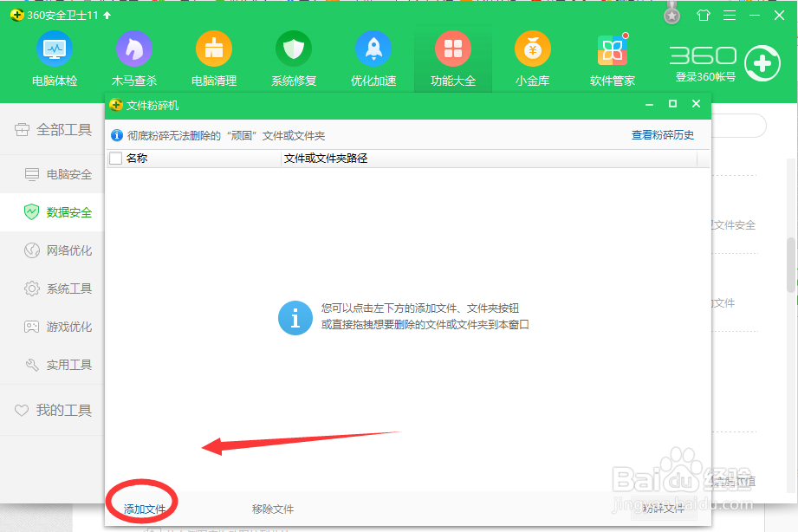
Task: Launch 系统修复 (System Repair)
Action: (x=293, y=58)
